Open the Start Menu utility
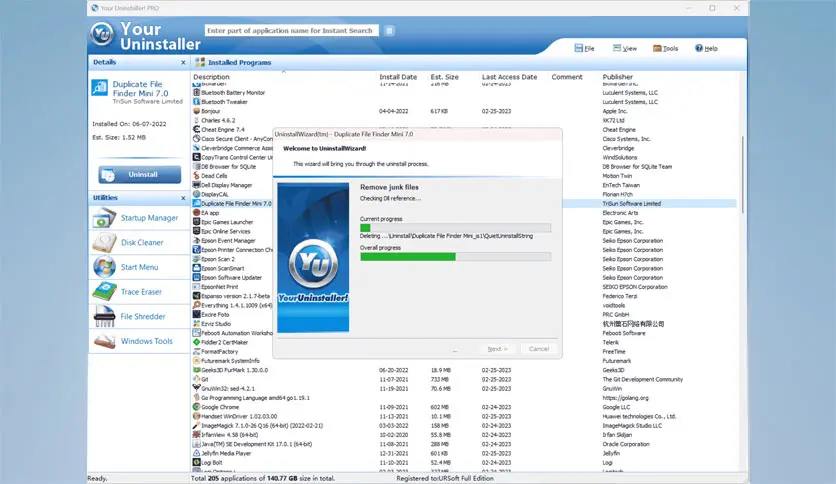The image size is (836, 484). 104,267
